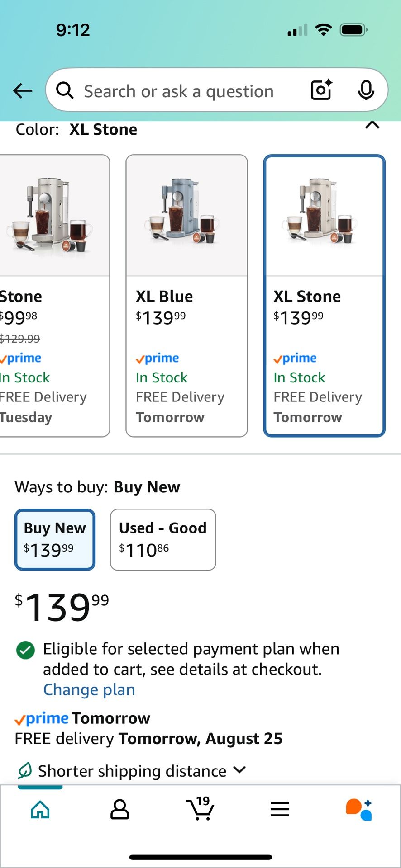Click the Change plan link

coord(89,690)
